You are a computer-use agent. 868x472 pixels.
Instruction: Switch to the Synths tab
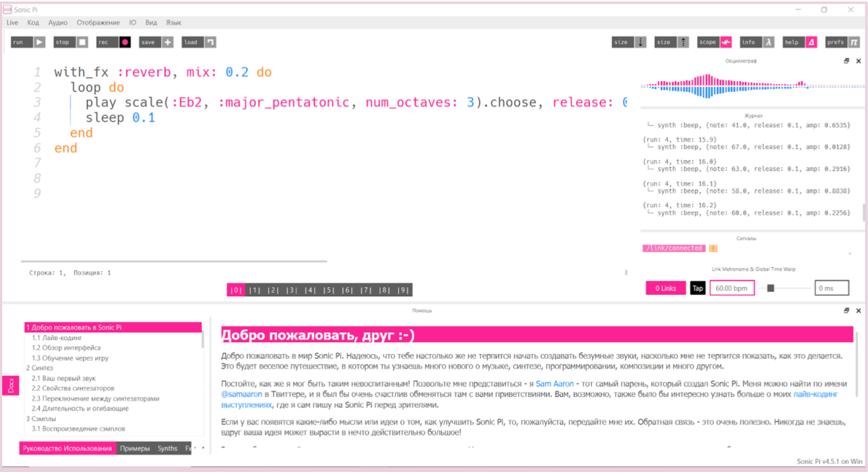(167, 448)
